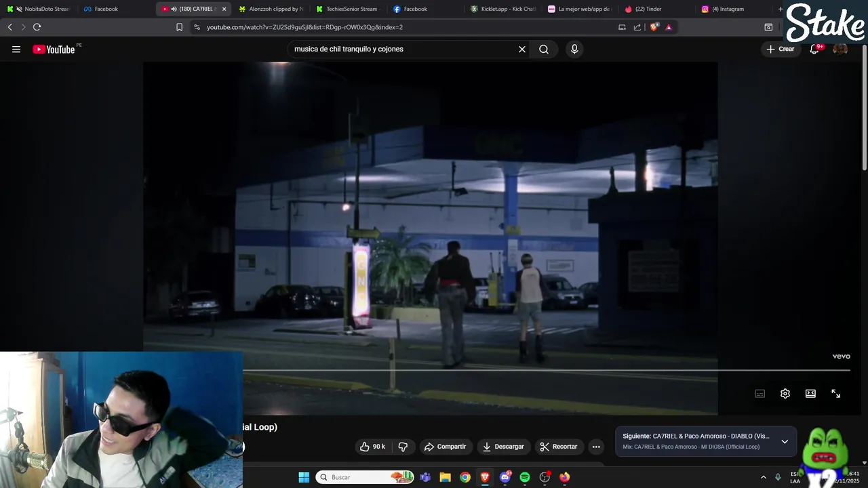Run the search with the magnifier button
Image resolution: width=868 pixels, height=488 pixels.
(544, 49)
